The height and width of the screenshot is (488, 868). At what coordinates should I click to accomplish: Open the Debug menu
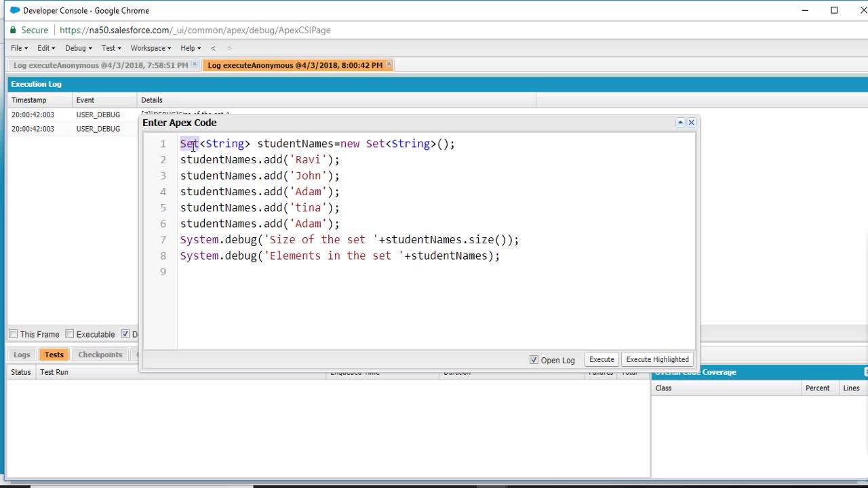79,48
